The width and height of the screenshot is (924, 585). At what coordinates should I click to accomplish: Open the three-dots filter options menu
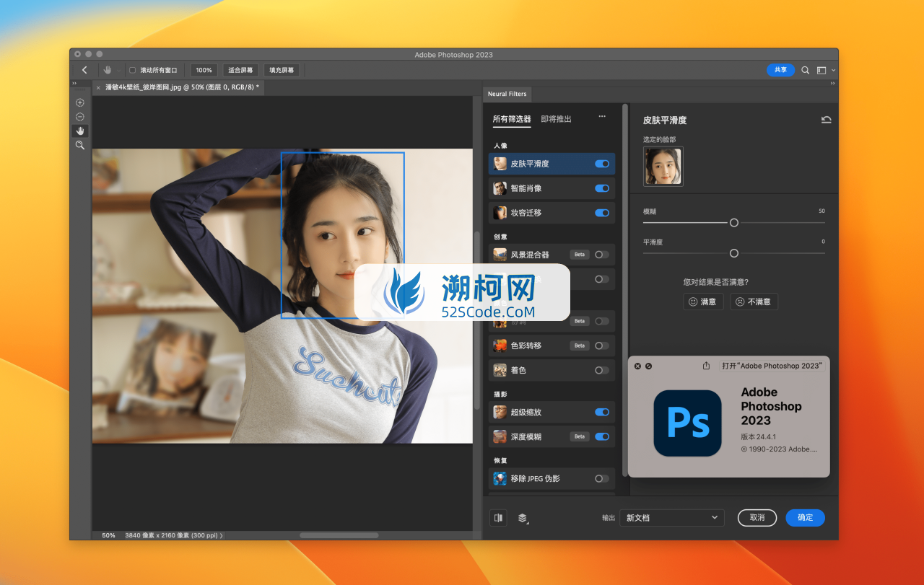(602, 116)
